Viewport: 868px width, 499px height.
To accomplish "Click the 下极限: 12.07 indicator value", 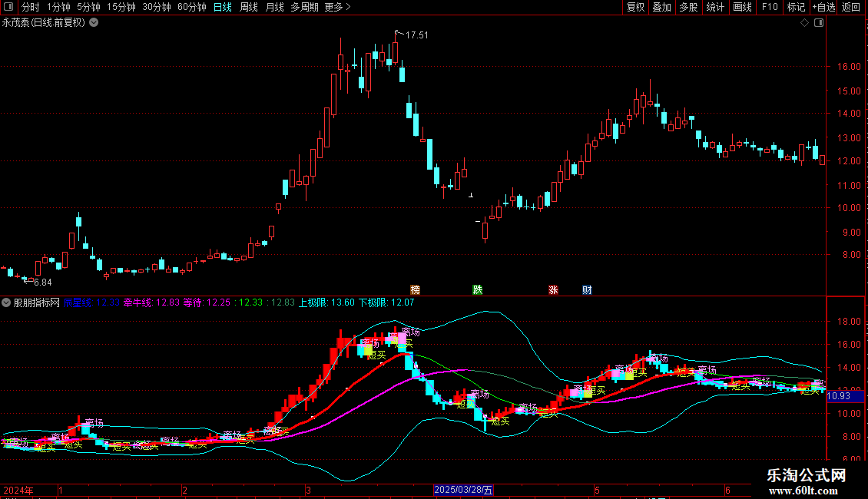I will (x=386, y=302).
